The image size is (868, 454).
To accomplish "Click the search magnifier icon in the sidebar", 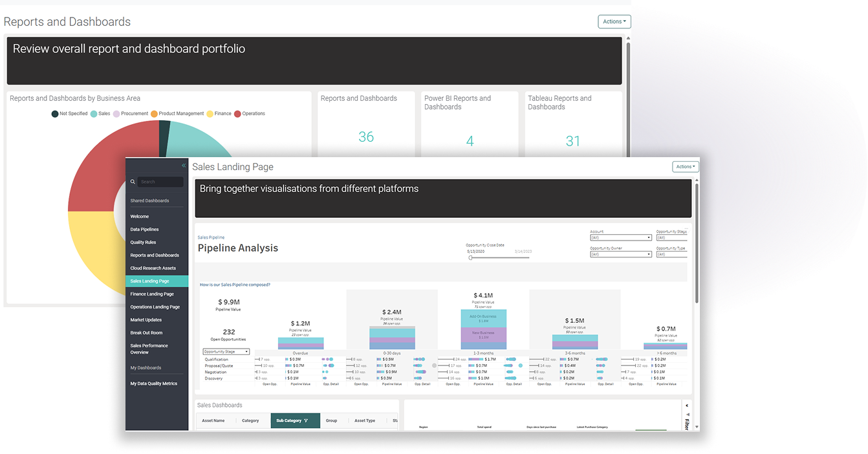I will tap(133, 182).
